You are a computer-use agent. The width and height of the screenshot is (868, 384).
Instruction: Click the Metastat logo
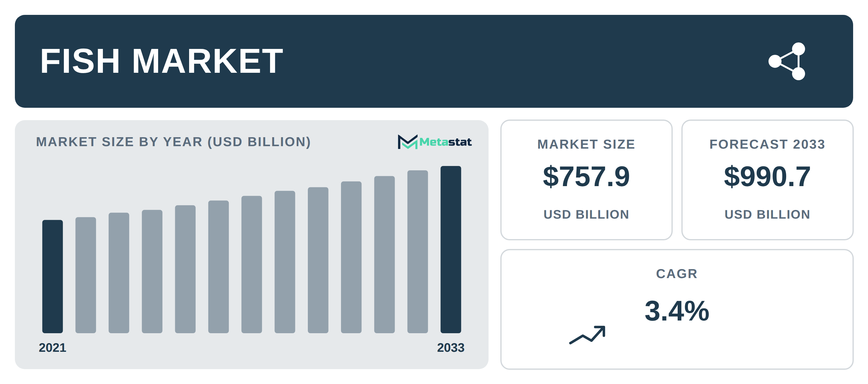(434, 142)
